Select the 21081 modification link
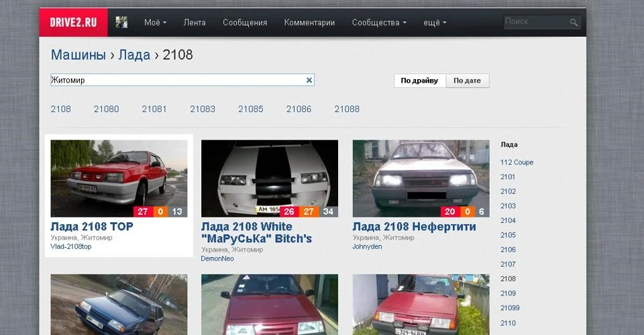The image size is (644, 335). (154, 109)
